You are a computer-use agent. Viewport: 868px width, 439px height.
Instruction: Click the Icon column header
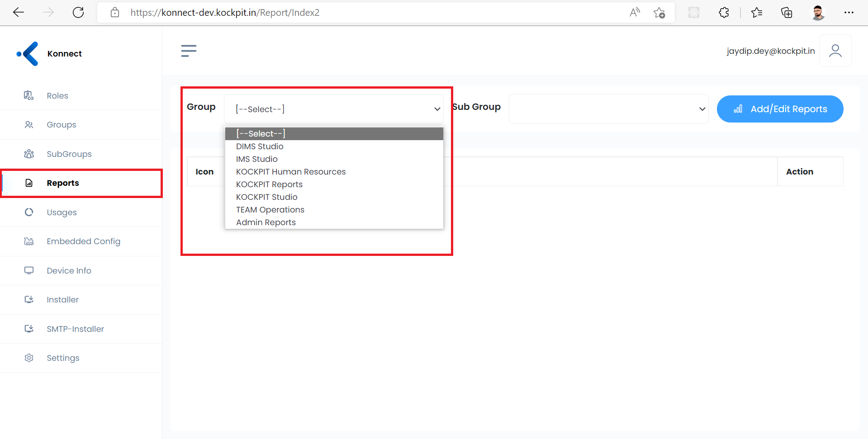(x=204, y=172)
